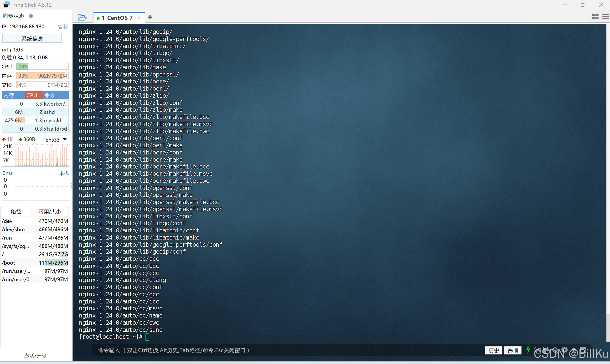Click the sync status indicator dot

coord(31,16)
